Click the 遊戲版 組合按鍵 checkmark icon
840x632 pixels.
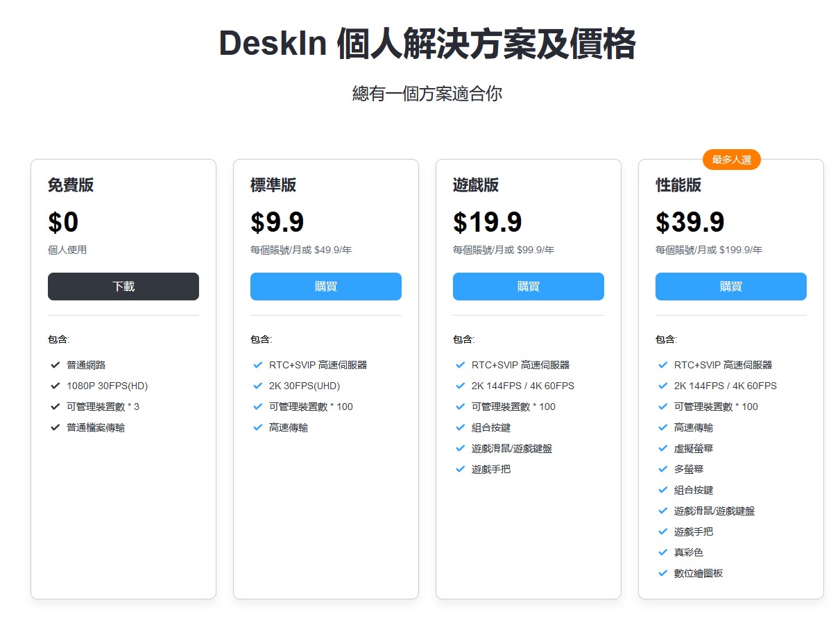[x=461, y=427]
